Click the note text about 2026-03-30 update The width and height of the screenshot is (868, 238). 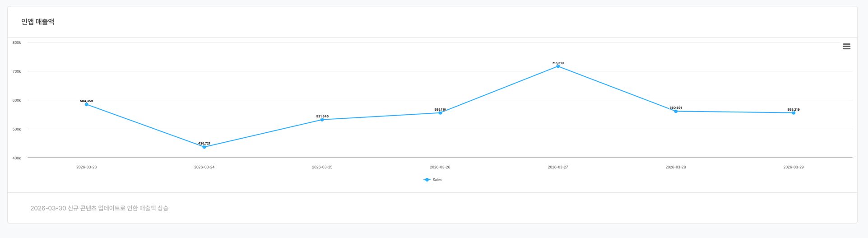(x=99, y=208)
